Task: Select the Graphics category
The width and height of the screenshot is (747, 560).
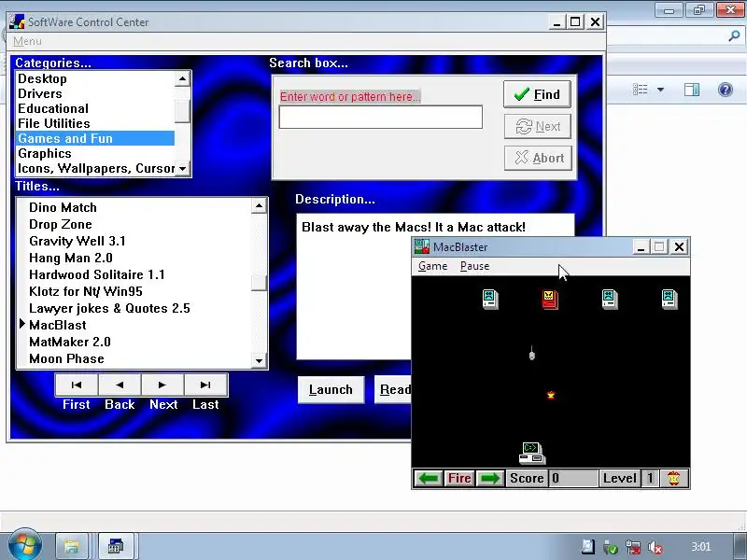Action: (x=95, y=153)
